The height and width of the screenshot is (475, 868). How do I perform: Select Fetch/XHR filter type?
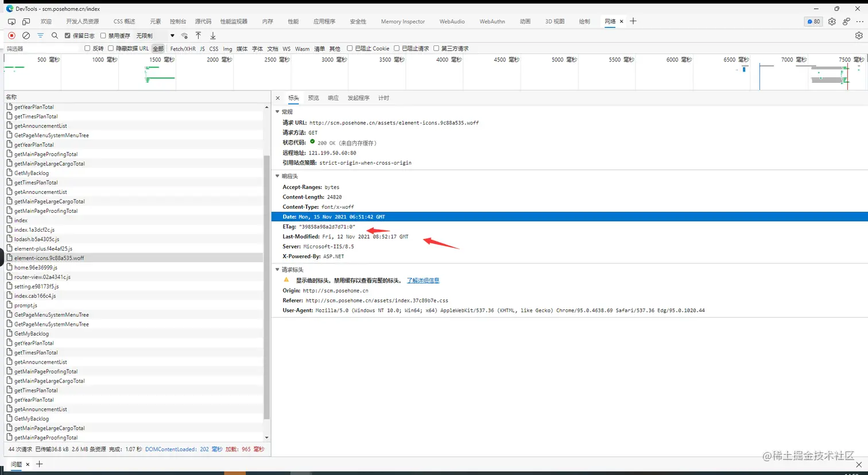183,49
